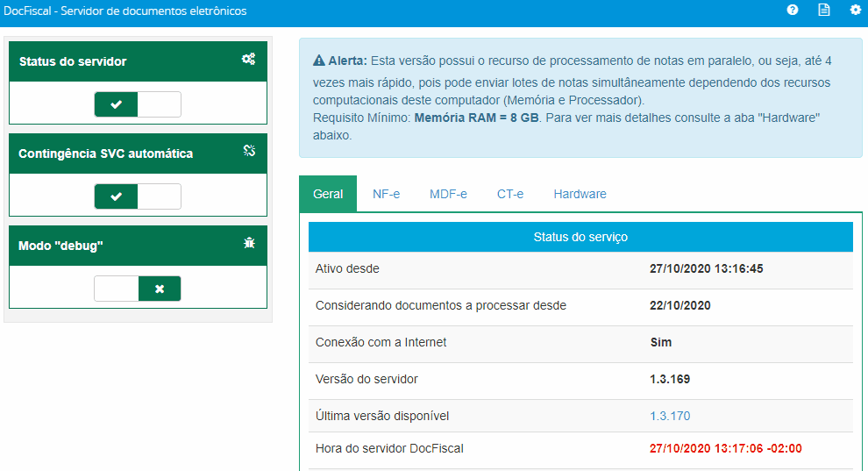Enable the Modo debug switch
The image size is (868, 471).
coord(138,289)
